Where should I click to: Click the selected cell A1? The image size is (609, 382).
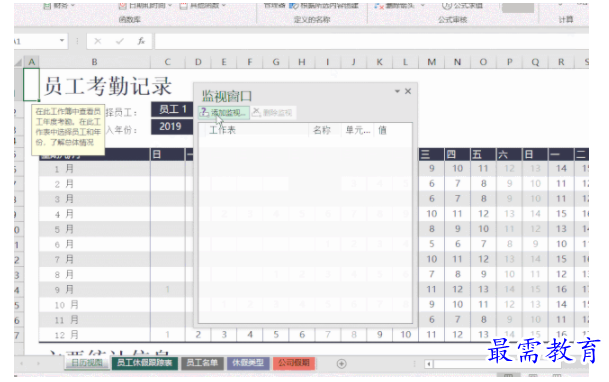point(31,85)
